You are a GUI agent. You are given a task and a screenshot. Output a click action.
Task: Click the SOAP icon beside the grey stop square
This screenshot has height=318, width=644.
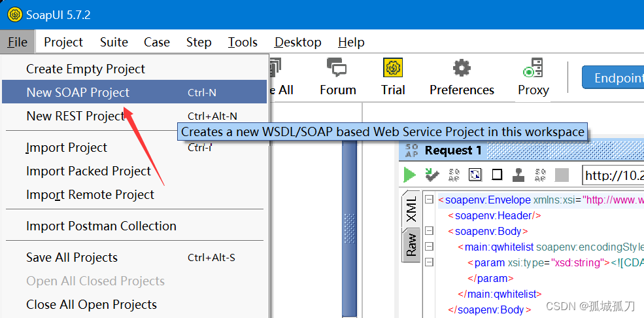[540, 175]
